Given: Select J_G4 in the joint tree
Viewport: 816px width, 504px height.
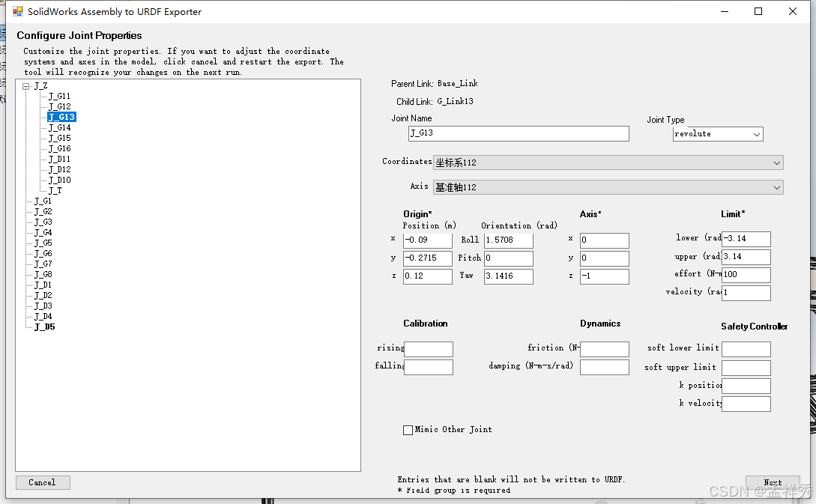Looking at the screenshot, I should 43,232.
